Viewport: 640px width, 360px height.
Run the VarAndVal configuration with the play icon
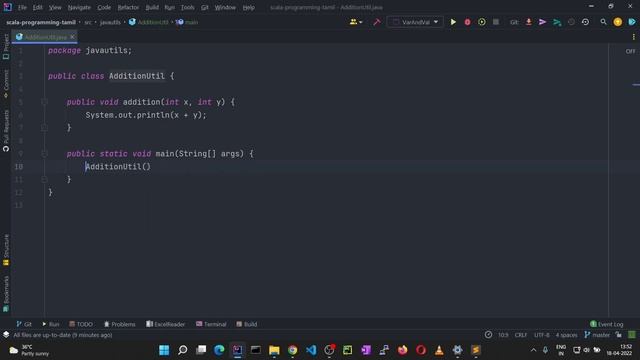453,22
